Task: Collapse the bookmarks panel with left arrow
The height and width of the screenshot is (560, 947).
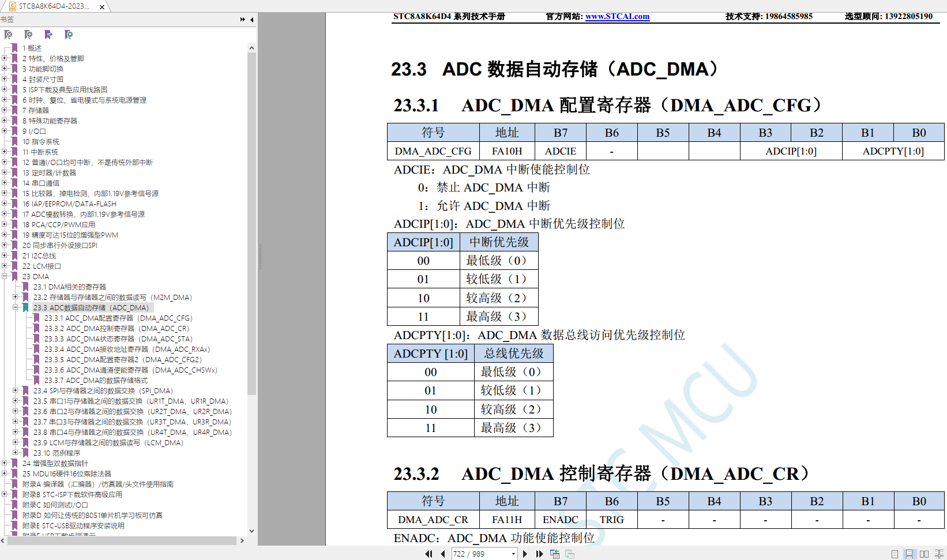Action: 252,20
